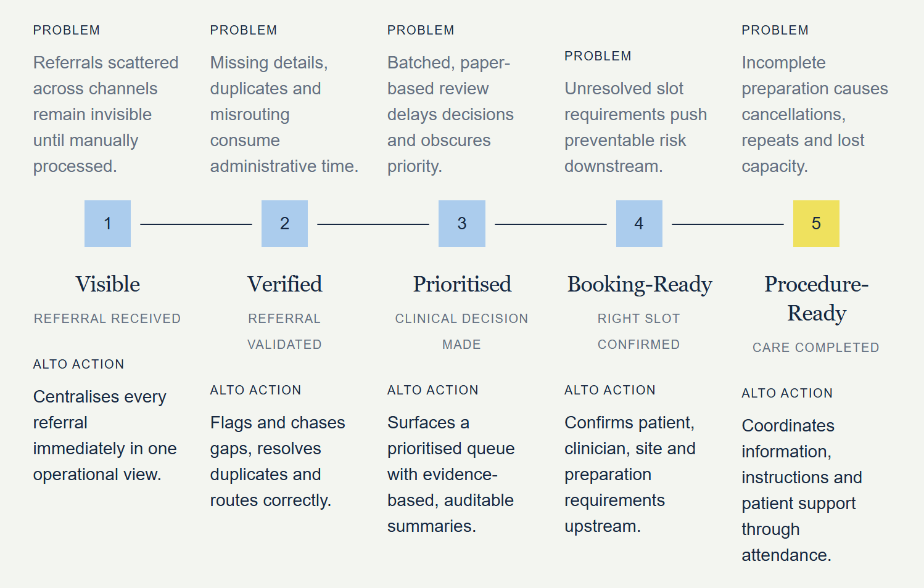Screen dimensions: 924x588
Task: Click the REFERRAL RECEIVED subtitle
Action: (107, 319)
